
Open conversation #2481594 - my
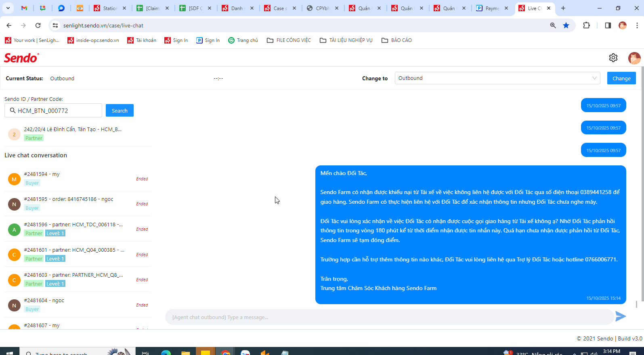click(78, 179)
